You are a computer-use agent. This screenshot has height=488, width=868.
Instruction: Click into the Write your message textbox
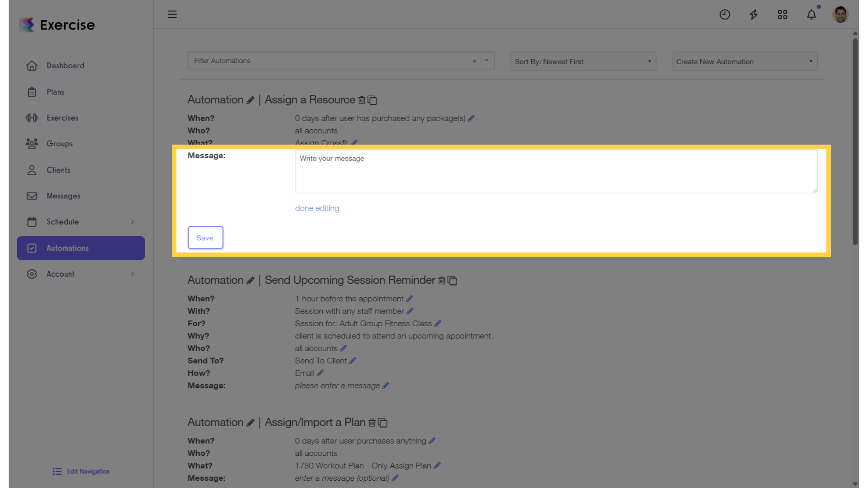[556, 172]
